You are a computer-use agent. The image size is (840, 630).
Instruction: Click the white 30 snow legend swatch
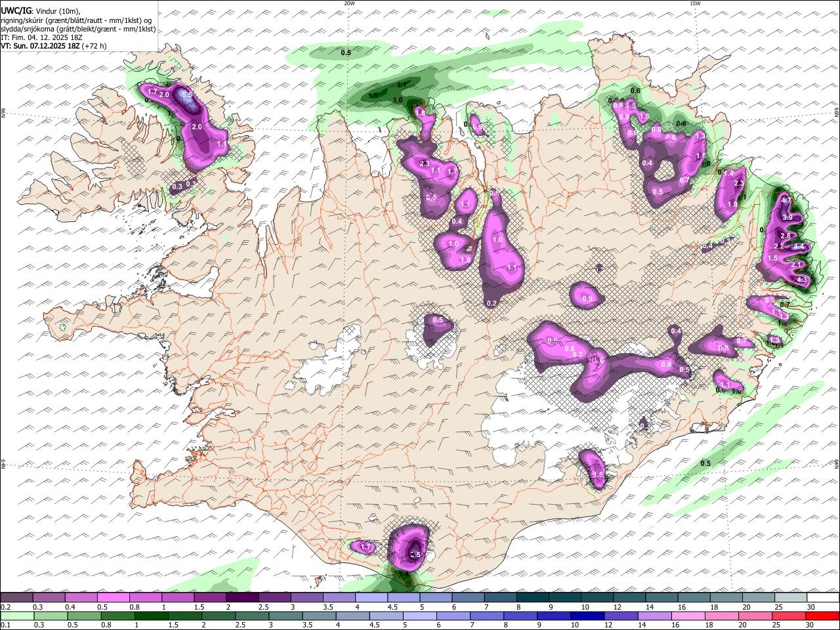point(823,597)
